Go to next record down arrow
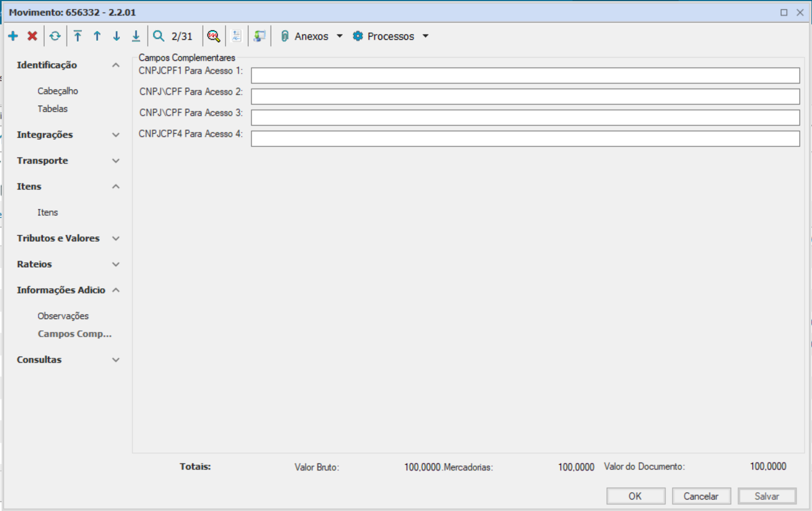 [x=117, y=36]
